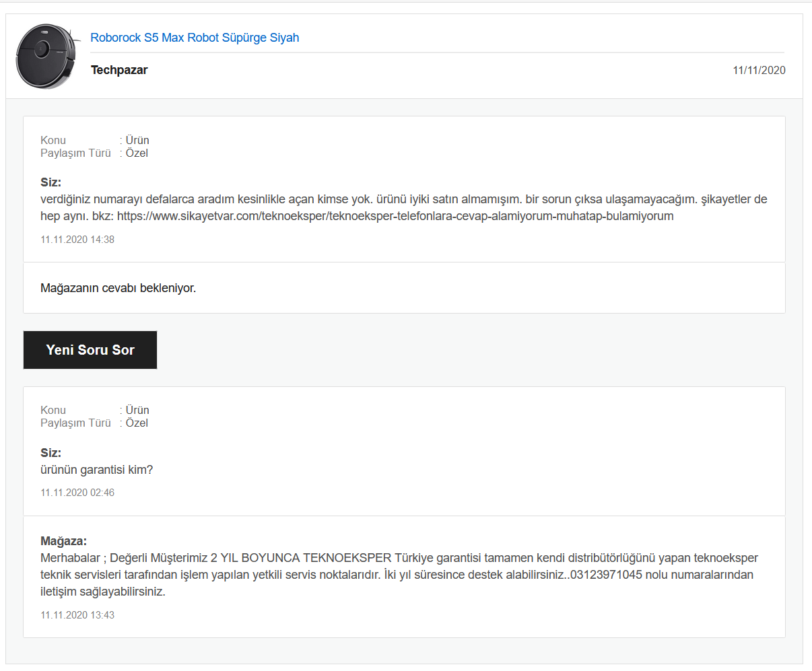Click the Mağaza: reply label

(x=63, y=541)
